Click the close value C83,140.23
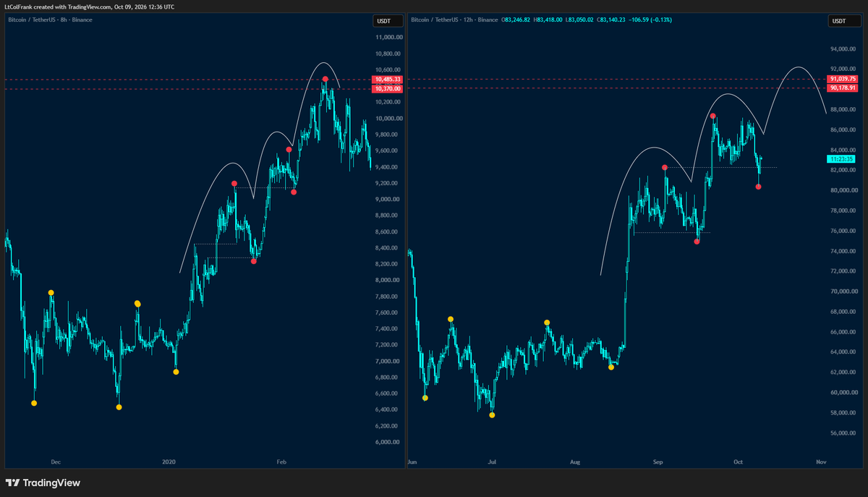The image size is (868, 497). 612,20
